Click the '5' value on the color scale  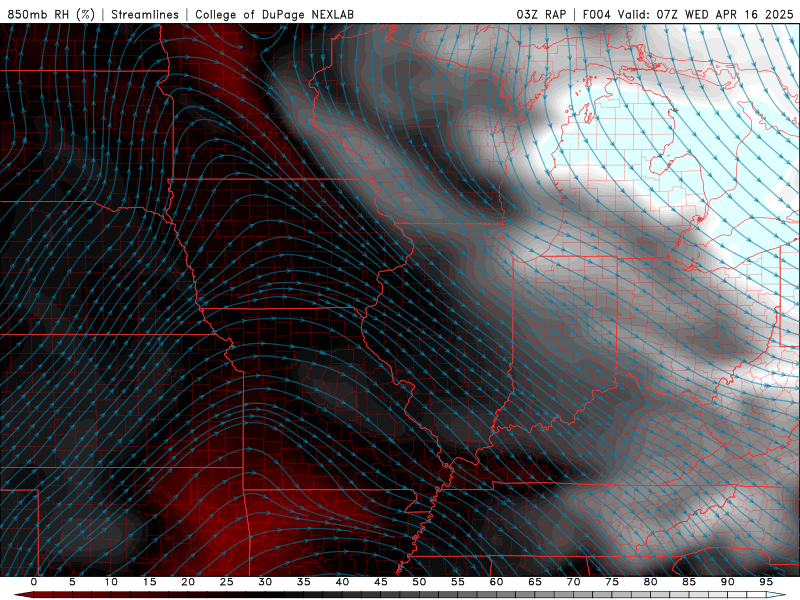point(72,582)
